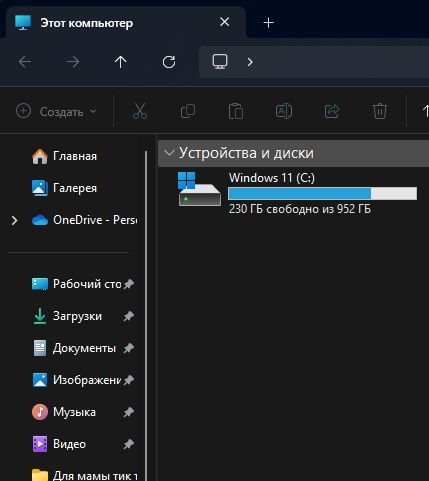Viewport: 429px width, 481px height.
Task: Click the Cut scissors icon
Action: pyautogui.click(x=140, y=111)
